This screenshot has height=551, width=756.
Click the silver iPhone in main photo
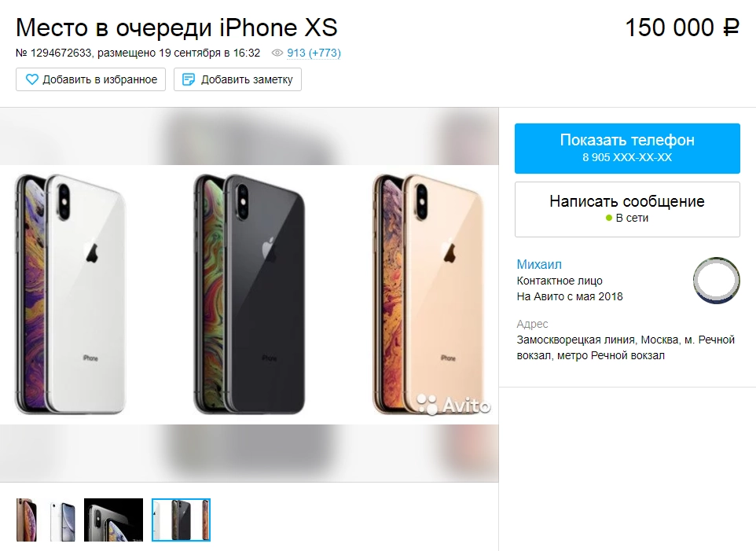71,294
